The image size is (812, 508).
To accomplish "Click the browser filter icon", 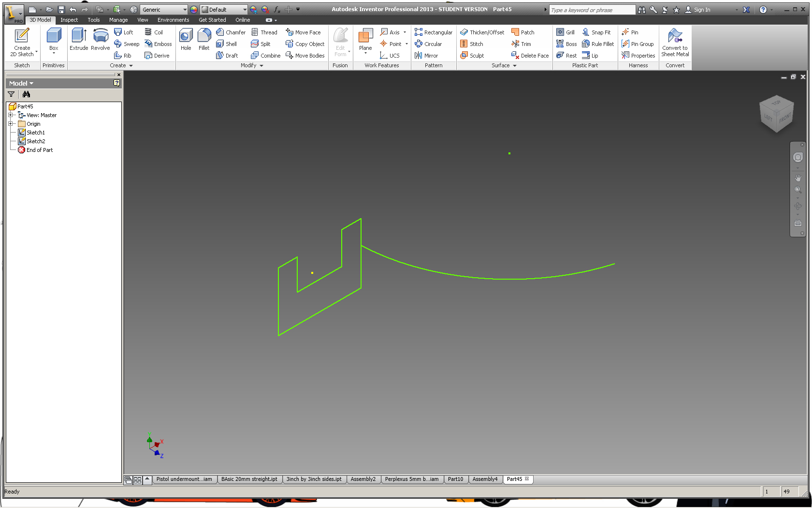I will (11, 94).
